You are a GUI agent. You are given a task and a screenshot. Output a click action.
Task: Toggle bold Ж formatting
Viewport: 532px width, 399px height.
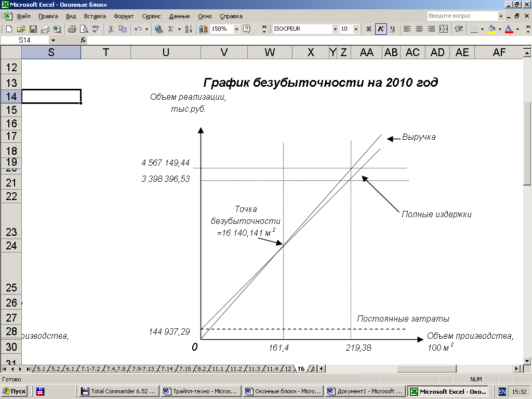pos(369,29)
